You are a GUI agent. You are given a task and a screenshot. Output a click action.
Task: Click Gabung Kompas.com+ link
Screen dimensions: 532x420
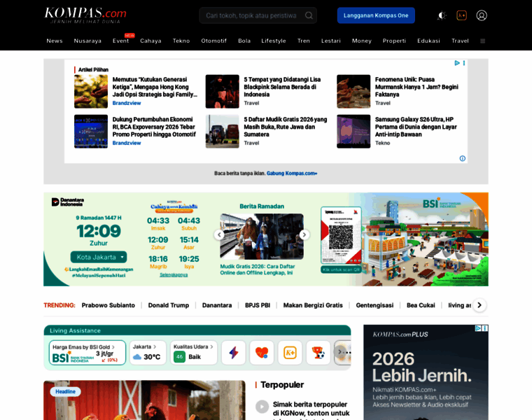coord(292,174)
